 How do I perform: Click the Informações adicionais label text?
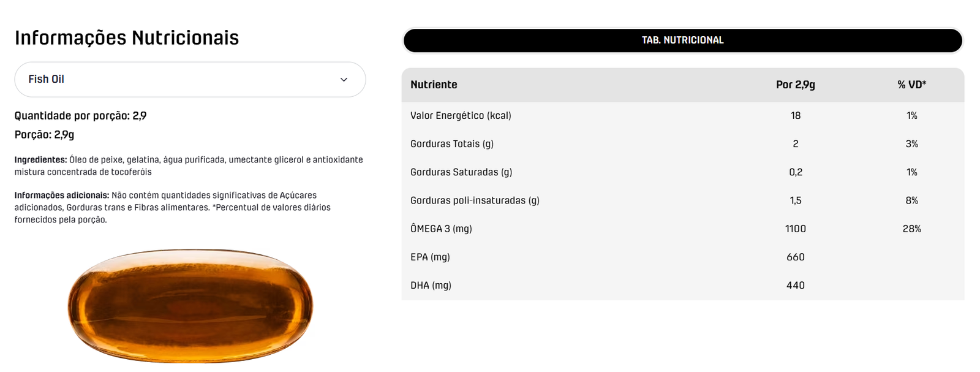(62, 195)
